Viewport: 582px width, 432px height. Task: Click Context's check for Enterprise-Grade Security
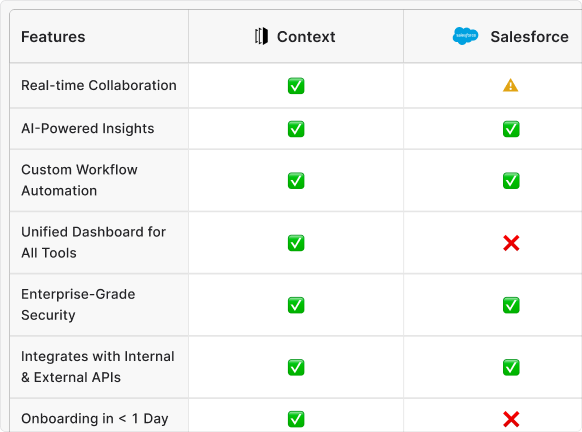pyautogui.click(x=296, y=305)
